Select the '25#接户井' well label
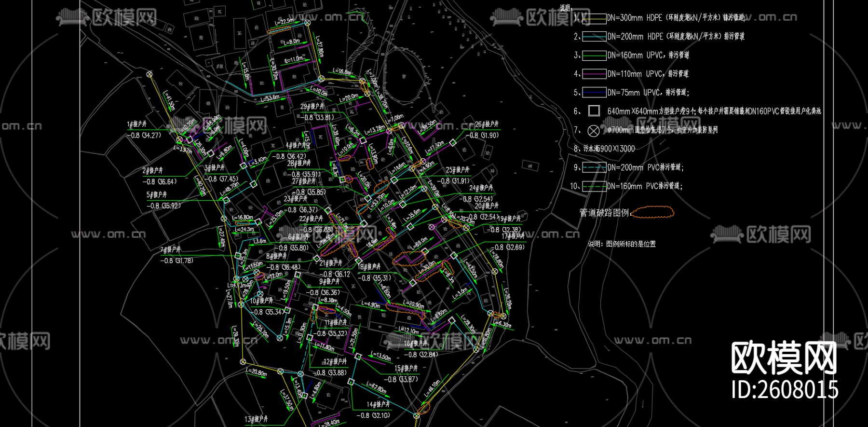The width and height of the screenshot is (868, 427). pos(458,170)
